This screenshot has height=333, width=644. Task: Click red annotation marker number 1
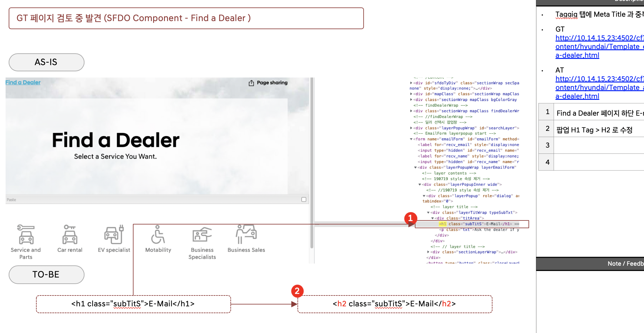tap(410, 218)
